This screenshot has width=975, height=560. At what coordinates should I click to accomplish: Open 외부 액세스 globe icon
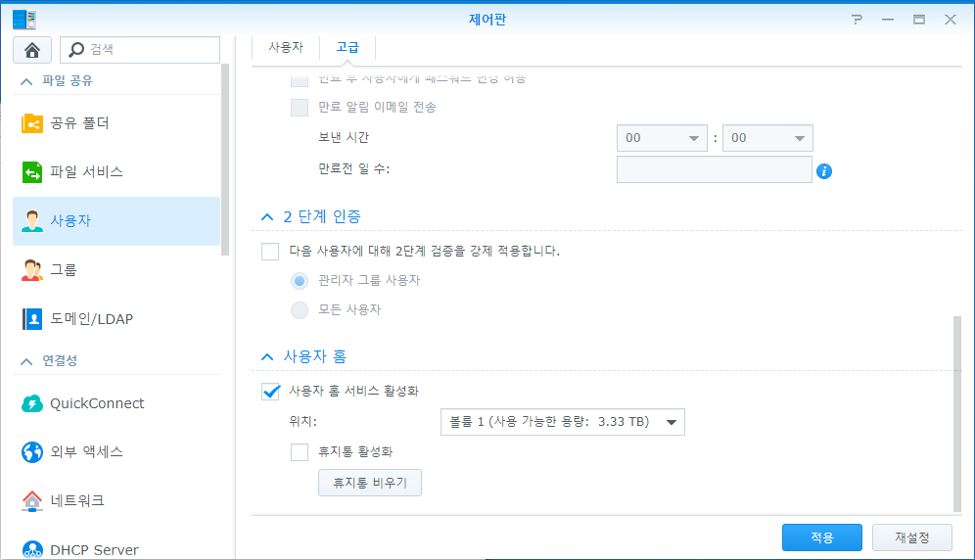click(x=32, y=452)
